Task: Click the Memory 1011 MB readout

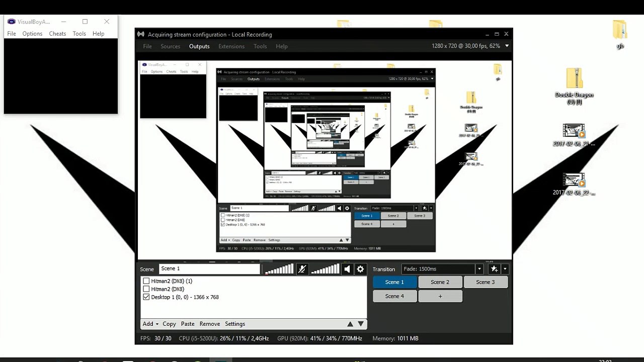Action: (x=395, y=338)
